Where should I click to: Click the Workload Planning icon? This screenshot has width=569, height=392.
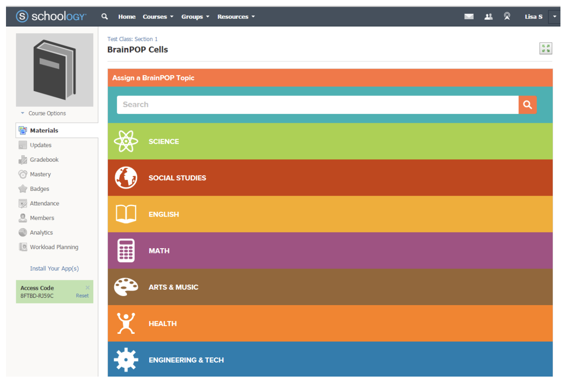pyautogui.click(x=23, y=247)
